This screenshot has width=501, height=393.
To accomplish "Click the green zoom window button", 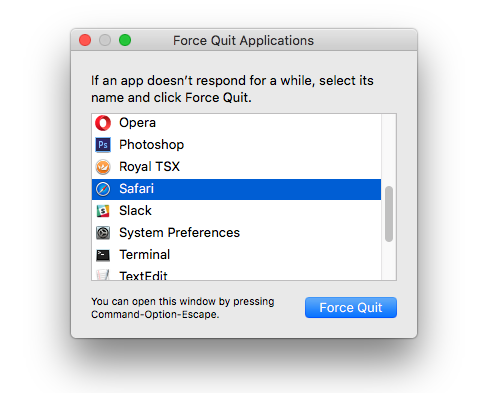I will (x=125, y=40).
